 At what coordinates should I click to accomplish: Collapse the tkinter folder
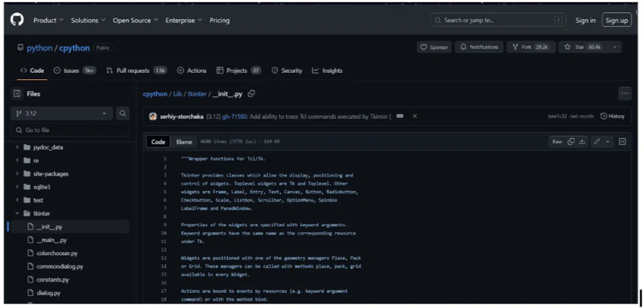tap(16, 213)
